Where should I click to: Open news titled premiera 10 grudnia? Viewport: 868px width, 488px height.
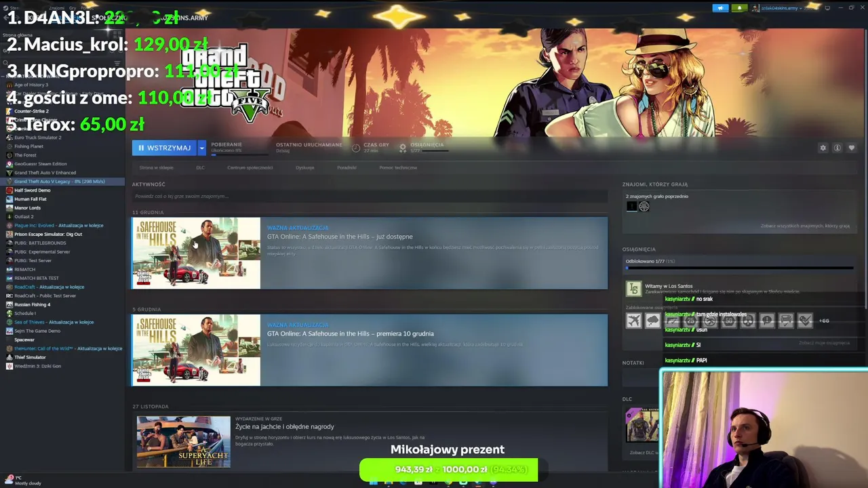click(351, 333)
